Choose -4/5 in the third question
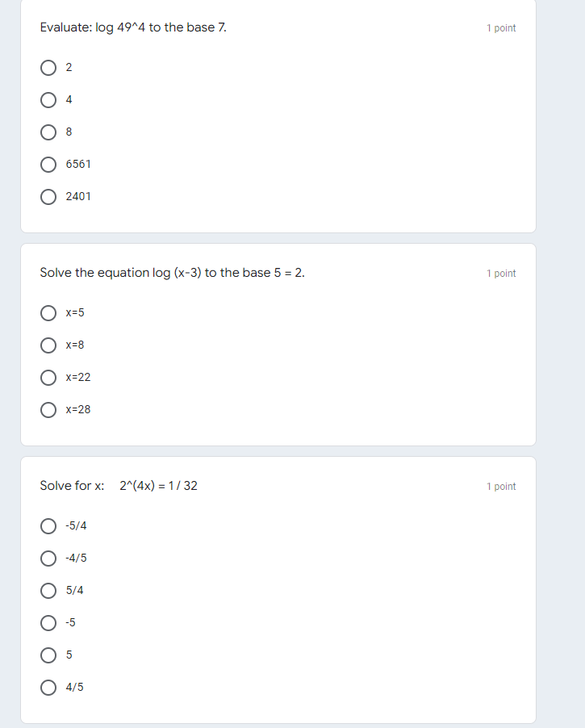Image resolution: width=585 pixels, height=728 pixels. pos(49,559)
